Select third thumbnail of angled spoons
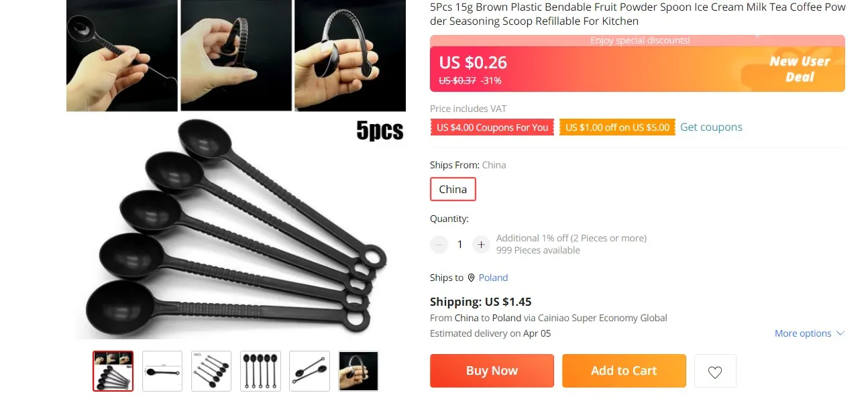 click(x=211, y=371)
